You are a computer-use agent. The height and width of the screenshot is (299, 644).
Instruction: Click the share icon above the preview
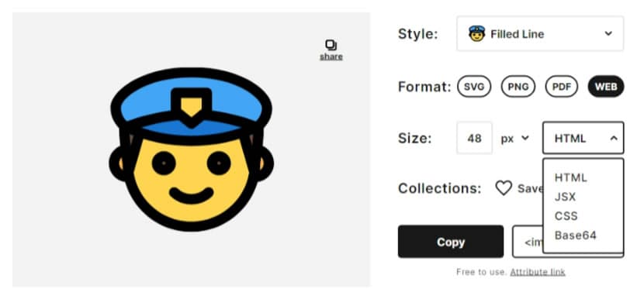coord(331,45)
